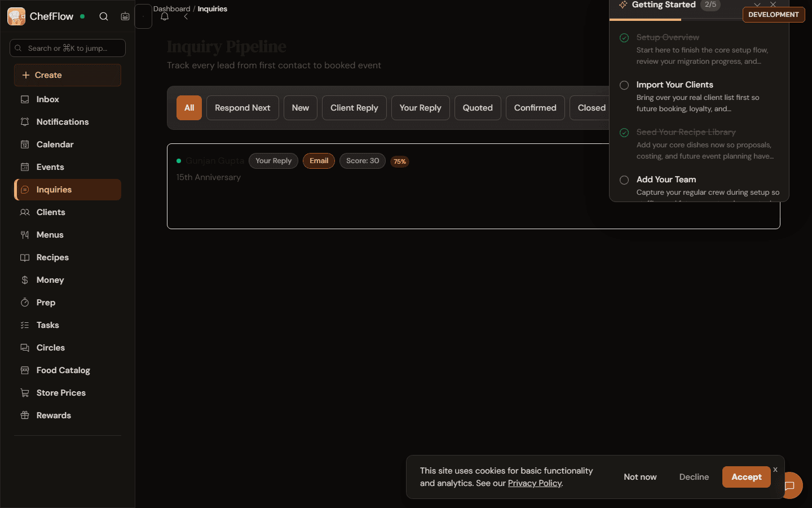
Task: Open the Privacy Policy link
Action: tap(535, 483)
